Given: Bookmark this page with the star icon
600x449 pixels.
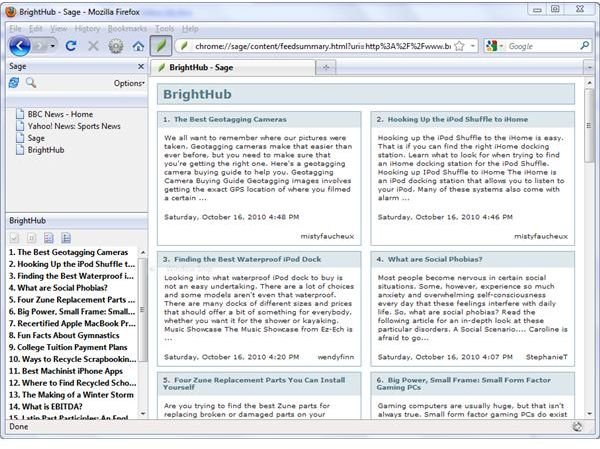Looking at the screenshot, I should click(x=460, y=46).
